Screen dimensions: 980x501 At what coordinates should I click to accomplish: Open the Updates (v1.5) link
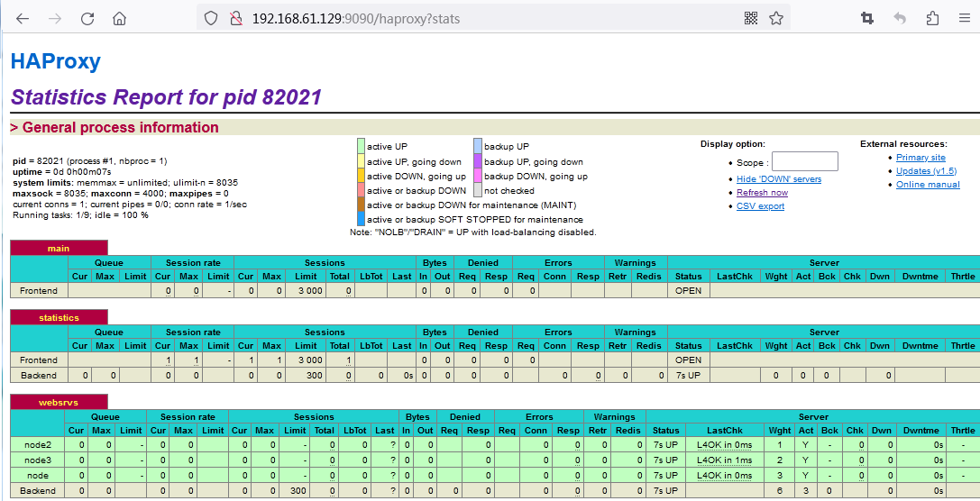(x=926, y=171)
